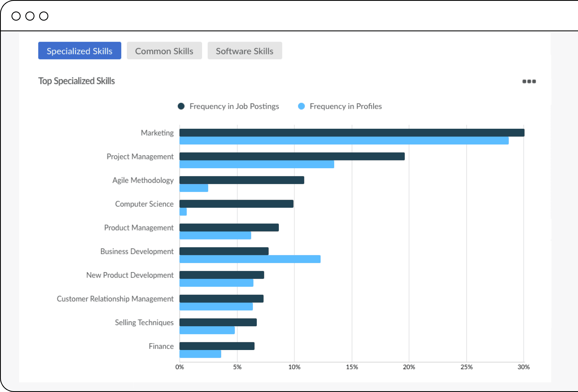Click the 25% x-axis tick label
Image resolution: width=578 pixels, height=392 pixels.
tap(467, 367)
